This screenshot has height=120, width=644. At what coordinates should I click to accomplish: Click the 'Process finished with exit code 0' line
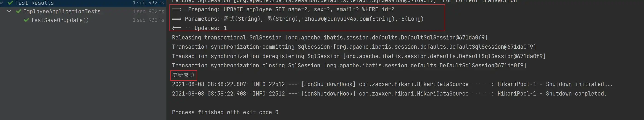coord(225,112)
